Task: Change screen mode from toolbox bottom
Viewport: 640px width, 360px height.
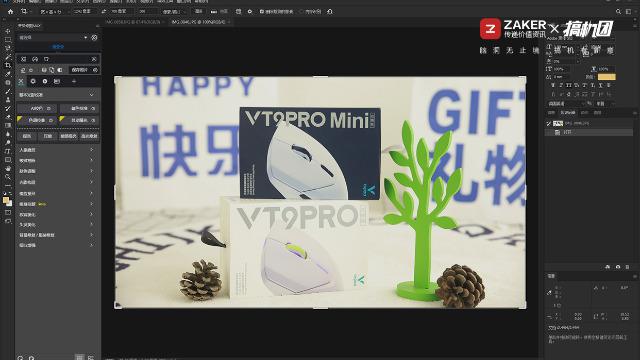Action: point(8,221)
